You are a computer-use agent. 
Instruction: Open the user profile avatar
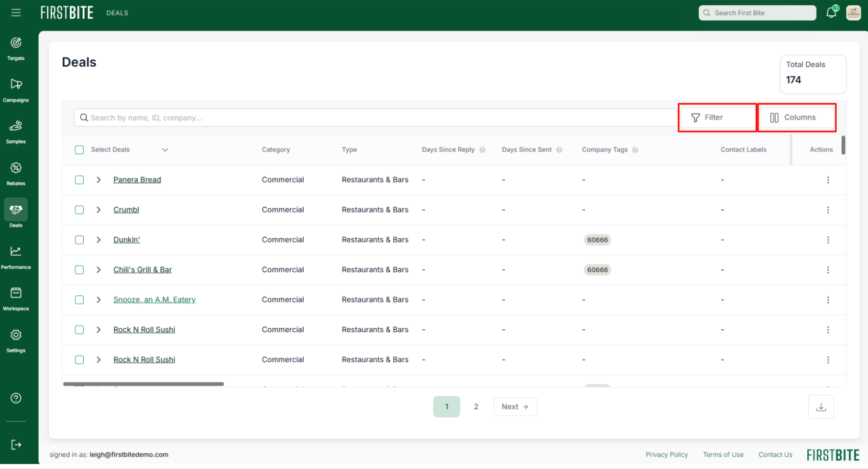coord(854,12)
